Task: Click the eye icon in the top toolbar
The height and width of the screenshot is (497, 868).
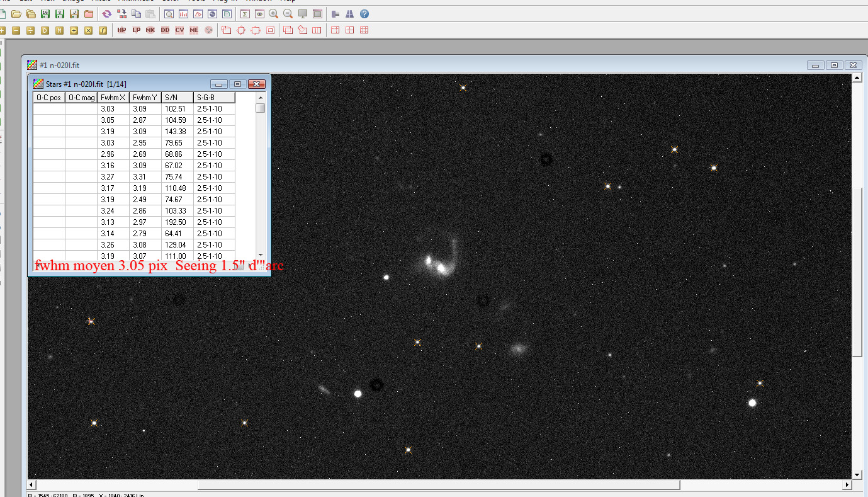Action: [259, 14]
